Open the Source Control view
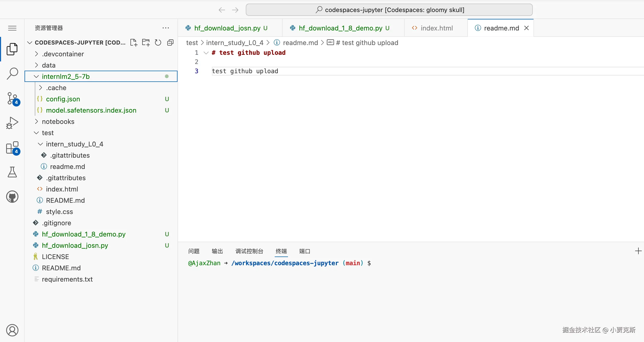Screen dimensions: 644x342 12,99
